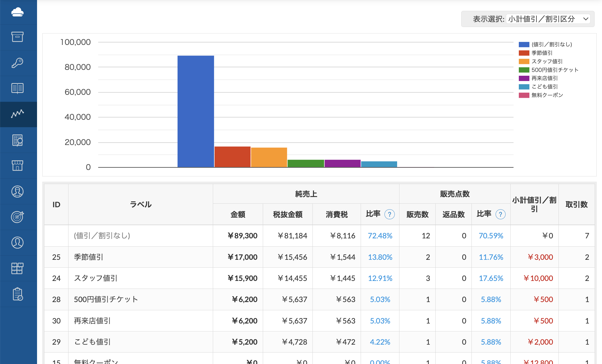Open the open-book sidebar icon
This screenshot has height=364, width=602.
pos(17,88)
